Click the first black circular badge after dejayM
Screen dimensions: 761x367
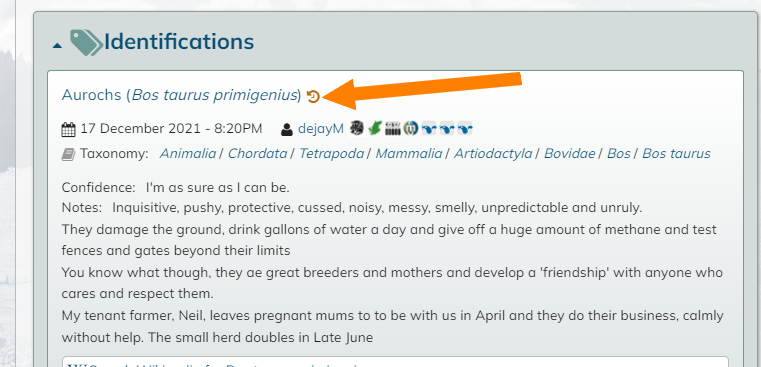tap(357, 128)
